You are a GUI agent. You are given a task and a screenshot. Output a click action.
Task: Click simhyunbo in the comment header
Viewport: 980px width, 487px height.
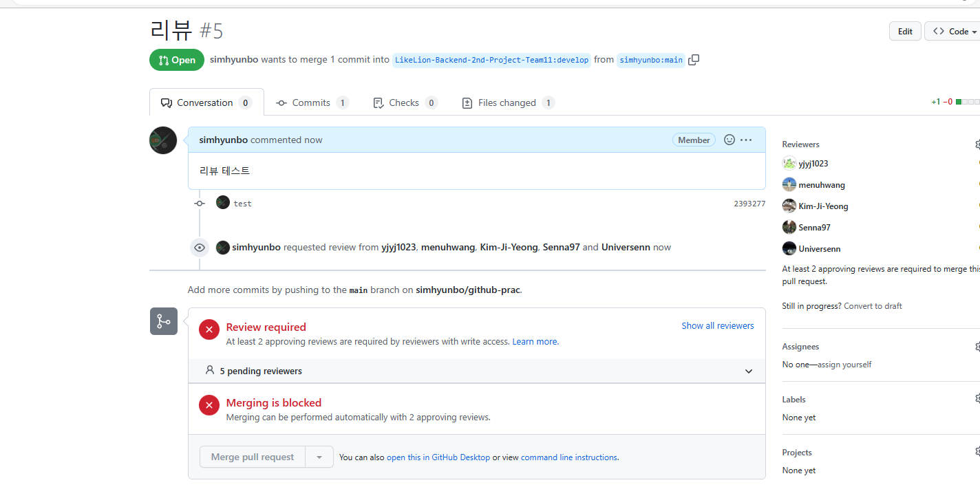point(223,140)
